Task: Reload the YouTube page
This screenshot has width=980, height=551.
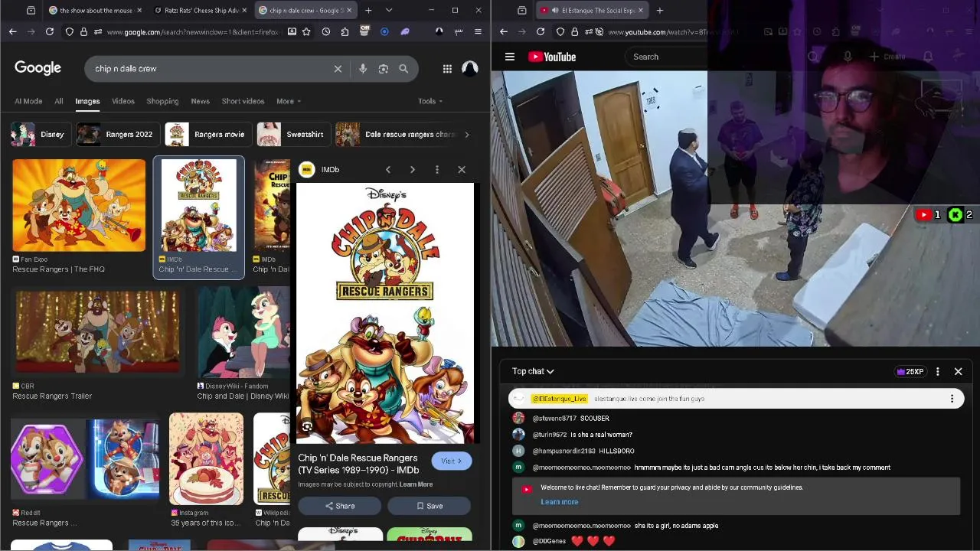Action: (540, 31)
